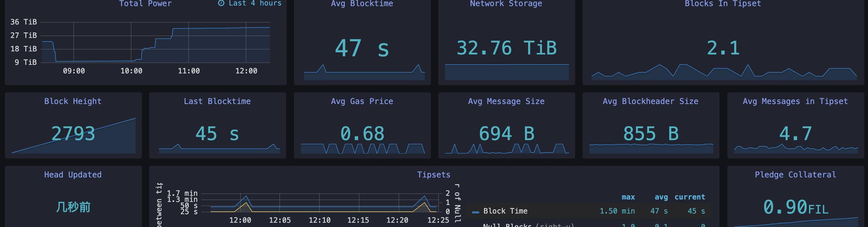
Task: Open the Network Storage panel title menu
Action: [x=506, y=4]
